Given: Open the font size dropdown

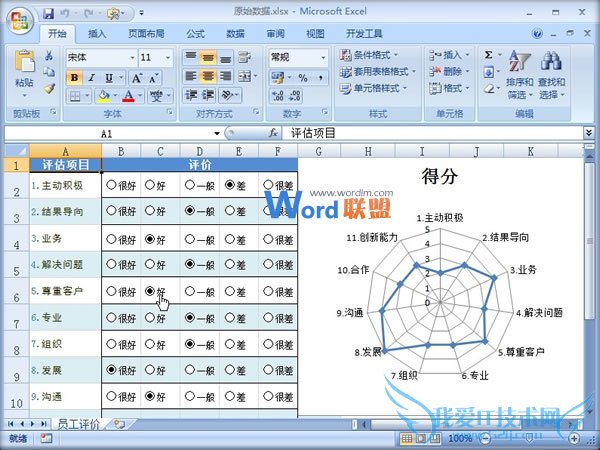Looking at the screenshot, I should click(168, 58).
